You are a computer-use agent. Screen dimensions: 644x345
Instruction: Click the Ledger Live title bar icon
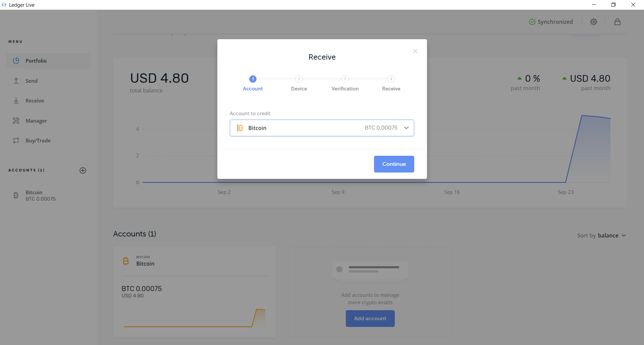pos(4,5)
